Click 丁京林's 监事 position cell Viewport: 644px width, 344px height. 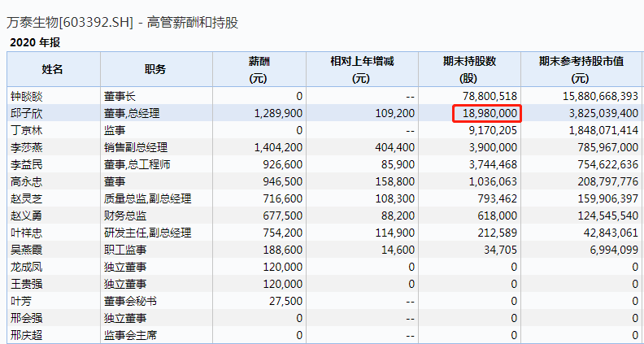115,131
